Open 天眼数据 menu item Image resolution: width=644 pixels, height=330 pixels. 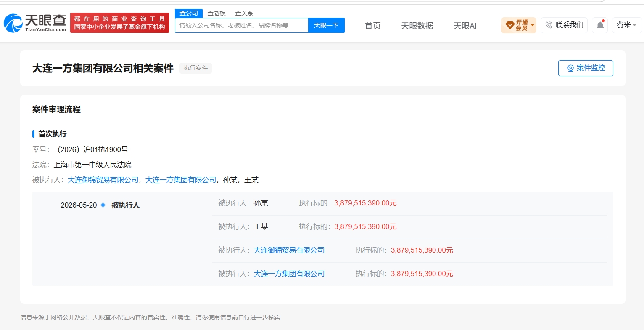pyautogui.click(x=417, y=26)
